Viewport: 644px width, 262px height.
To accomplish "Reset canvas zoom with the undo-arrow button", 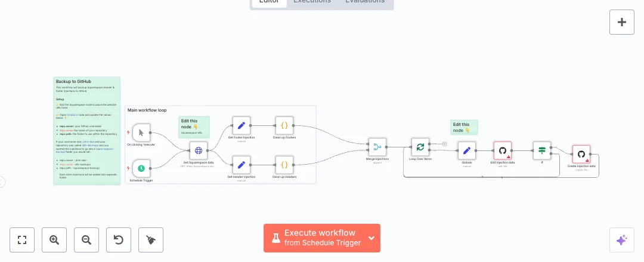I will click(x=119, y=240).
